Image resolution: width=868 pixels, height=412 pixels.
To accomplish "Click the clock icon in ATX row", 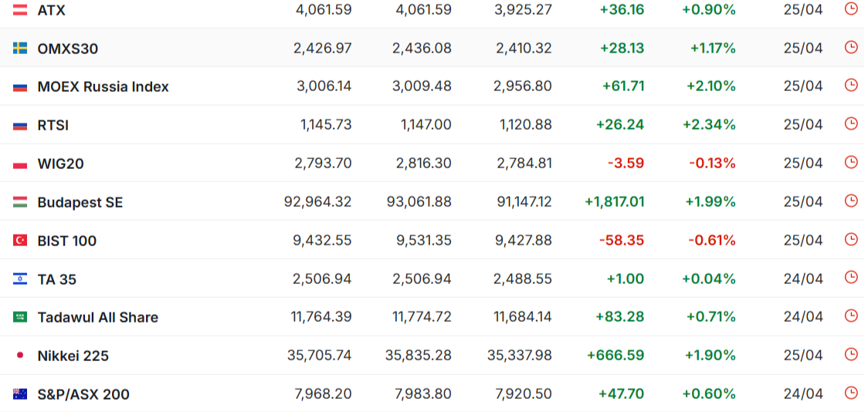I will [x=851, y=8].
